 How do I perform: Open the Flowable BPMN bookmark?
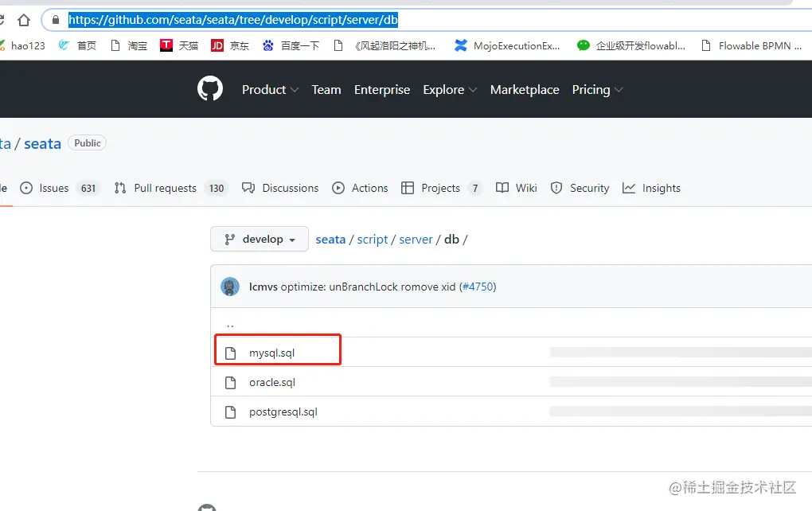[751, 45]
